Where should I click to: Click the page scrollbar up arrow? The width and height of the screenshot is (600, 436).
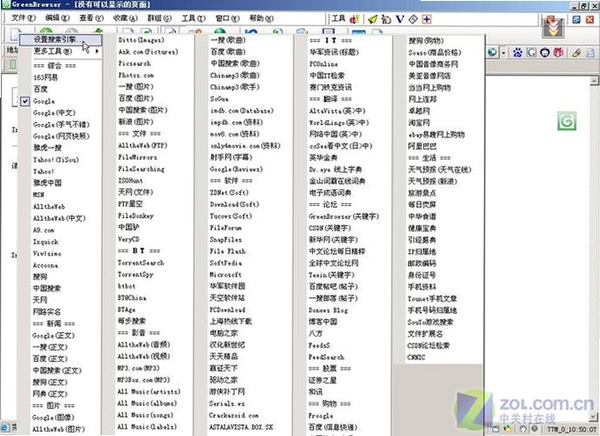point(594,80)
